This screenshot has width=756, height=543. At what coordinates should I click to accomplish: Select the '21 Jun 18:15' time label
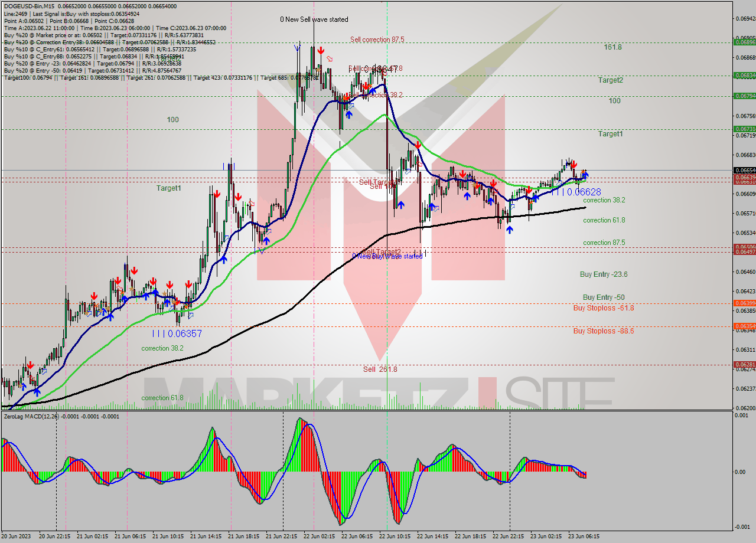(244, 537)
